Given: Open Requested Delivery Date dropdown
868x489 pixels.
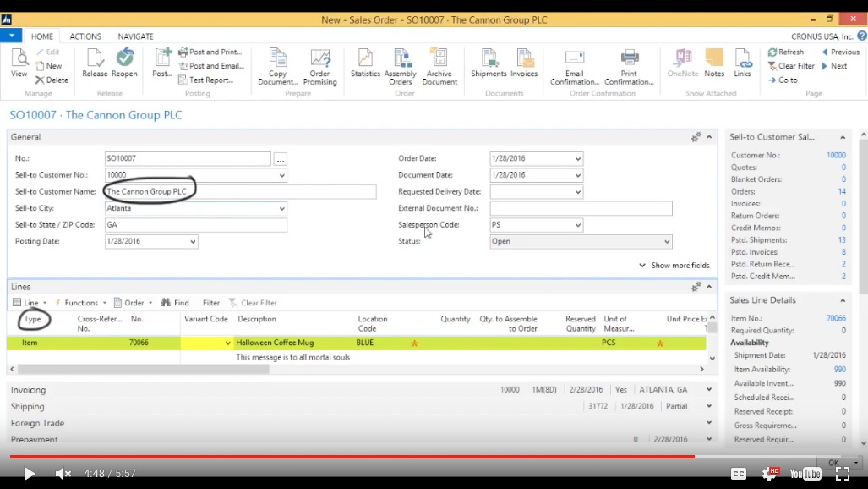Looking at the screenshot, I should tap(577, 192).
